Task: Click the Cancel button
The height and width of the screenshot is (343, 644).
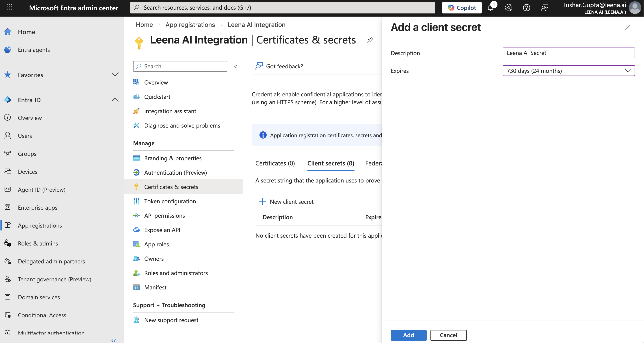Action: pyautogui.click(x=448, y=335)
